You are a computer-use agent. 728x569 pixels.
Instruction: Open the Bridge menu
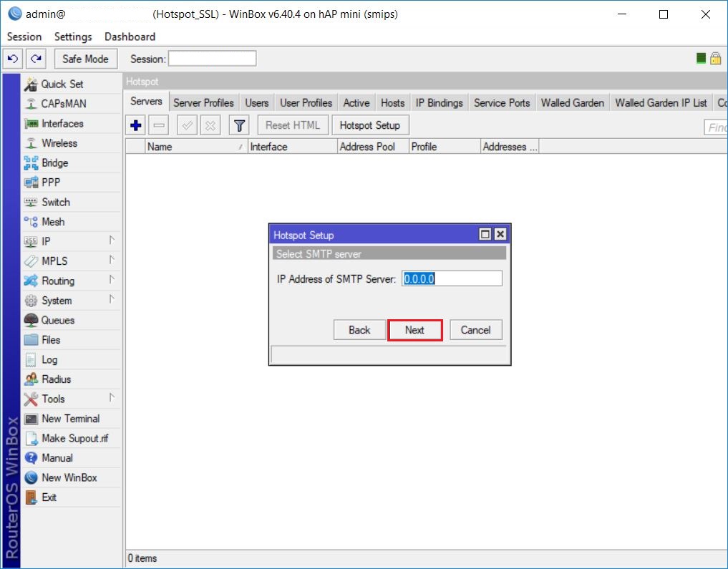[x=72, y=163]
